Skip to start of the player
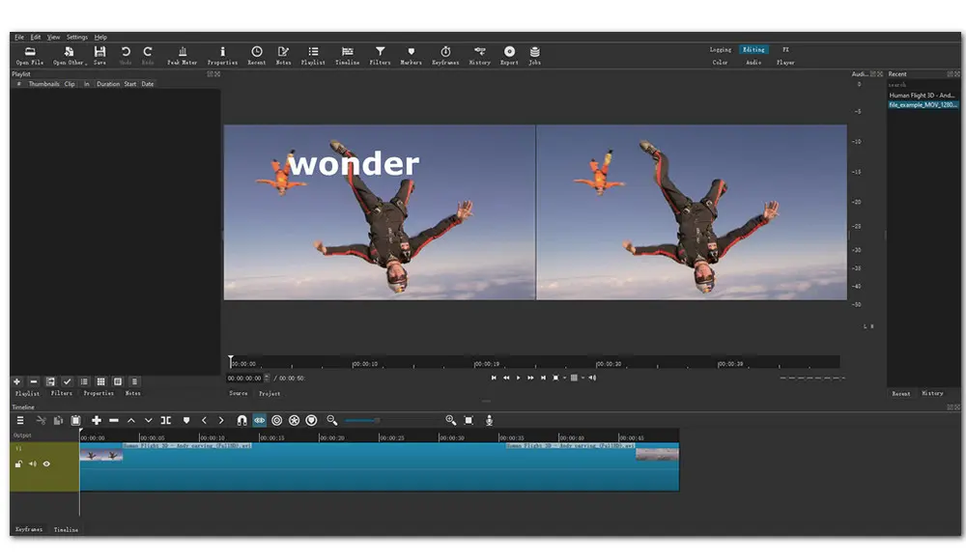Image resolution: width=966 pixels, height=560 pixels. tap(494, 378)
